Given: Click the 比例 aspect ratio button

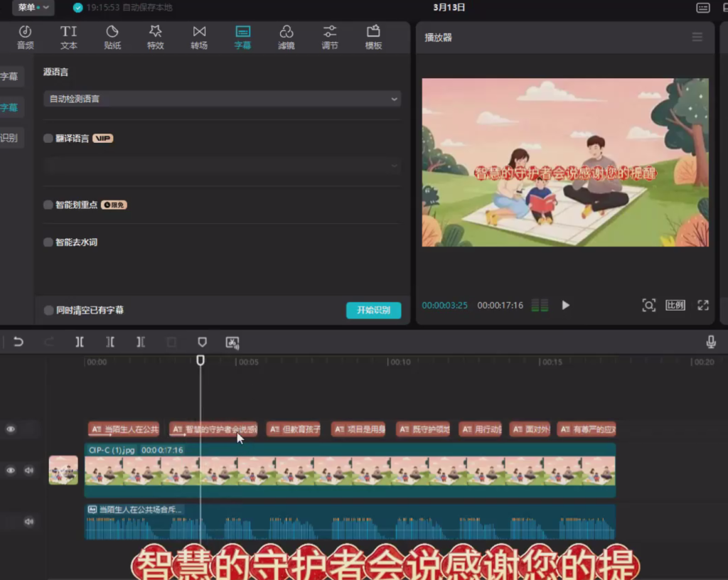Looking at the screenshot, I should (x=675, y=305).
